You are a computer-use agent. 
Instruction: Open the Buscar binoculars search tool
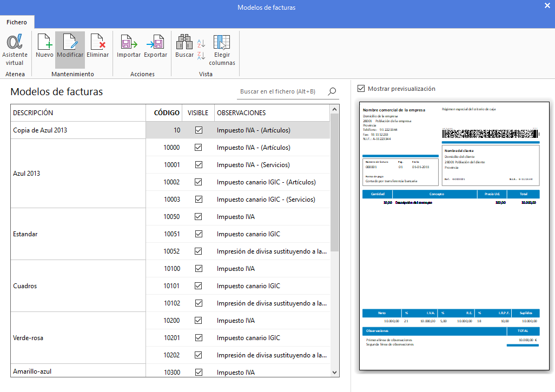pos(184,46)
